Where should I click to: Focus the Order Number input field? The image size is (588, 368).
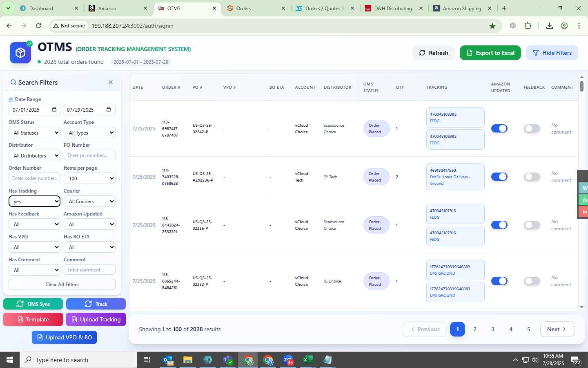pyautogui.click(x=34, y=178)
